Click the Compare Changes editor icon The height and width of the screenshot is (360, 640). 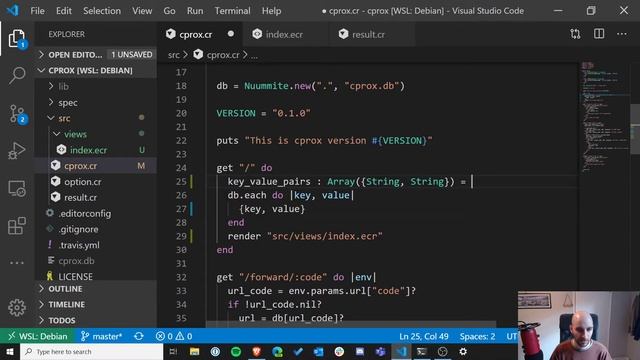(x=575, y=34)
